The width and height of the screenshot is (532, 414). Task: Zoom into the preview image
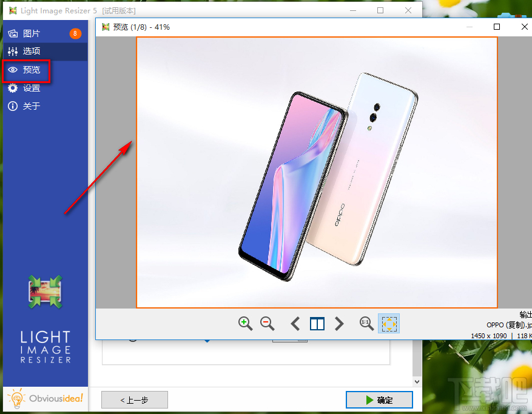(246, 323)
